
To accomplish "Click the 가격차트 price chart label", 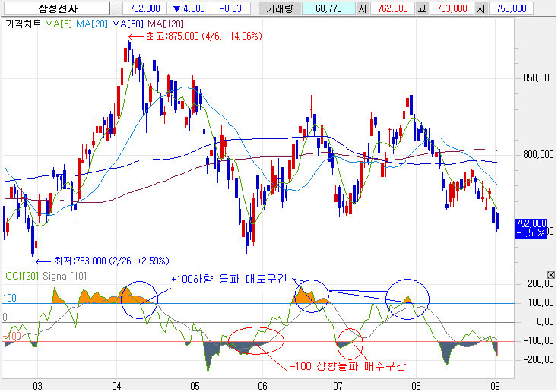I will (23, 24).
